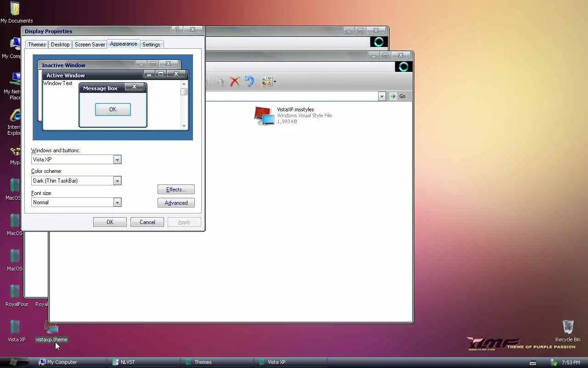Switch to Vista XP taskbar button
588x368 pixels.
click(290, 362)
